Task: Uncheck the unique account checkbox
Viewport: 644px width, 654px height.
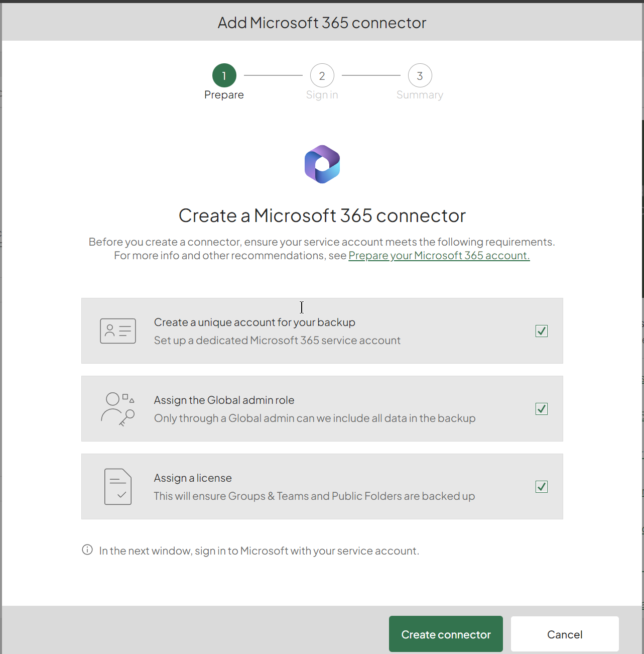Action: tap(541, 331)
